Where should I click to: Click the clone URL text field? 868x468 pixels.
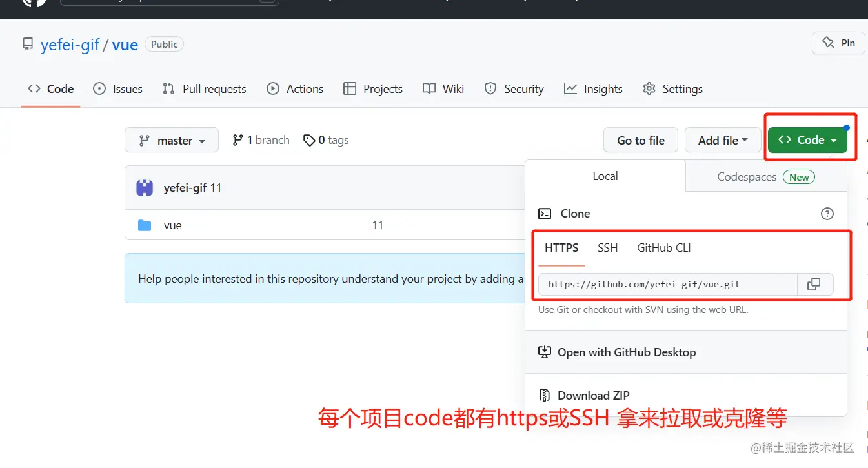[x=668, y=284]
